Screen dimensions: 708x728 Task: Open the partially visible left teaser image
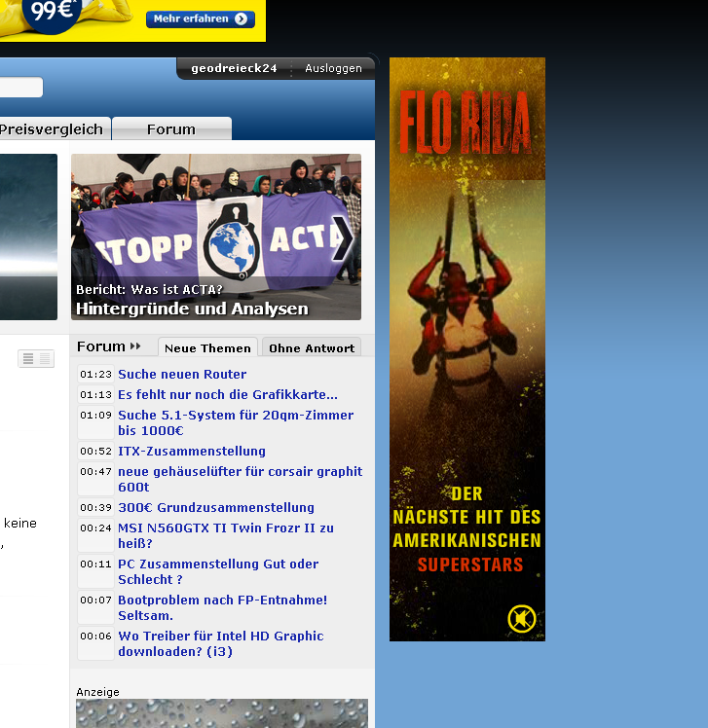point(28,237)
